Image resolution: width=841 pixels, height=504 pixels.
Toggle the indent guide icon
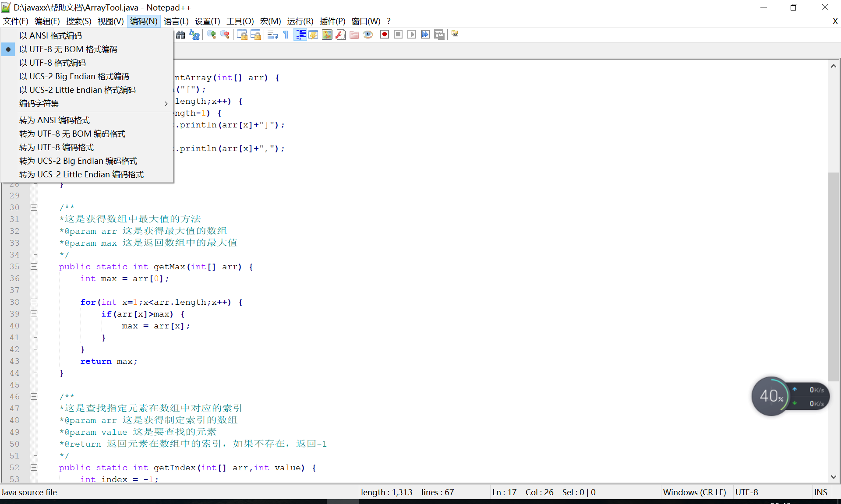tap(300, 35)
